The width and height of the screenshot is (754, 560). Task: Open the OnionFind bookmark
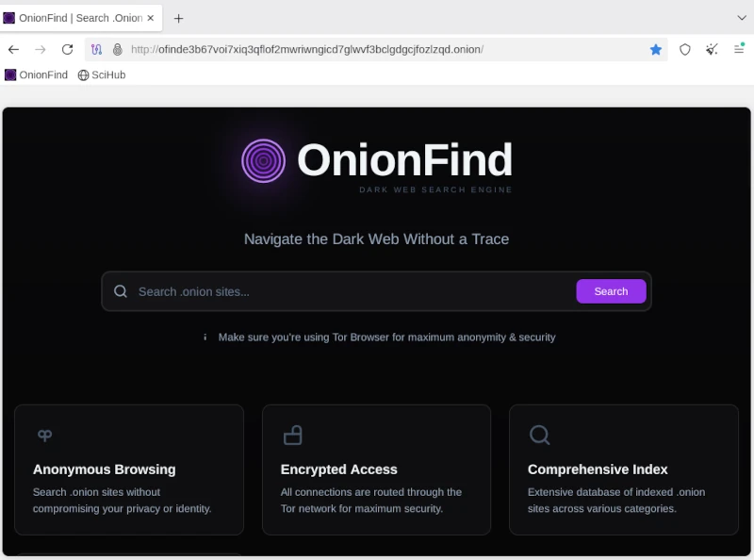point(36,74)
